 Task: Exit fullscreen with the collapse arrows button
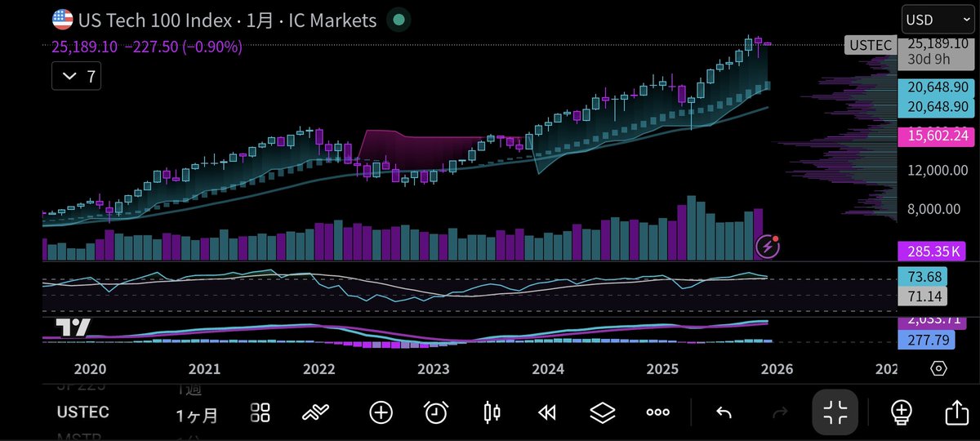pos(835,412)
